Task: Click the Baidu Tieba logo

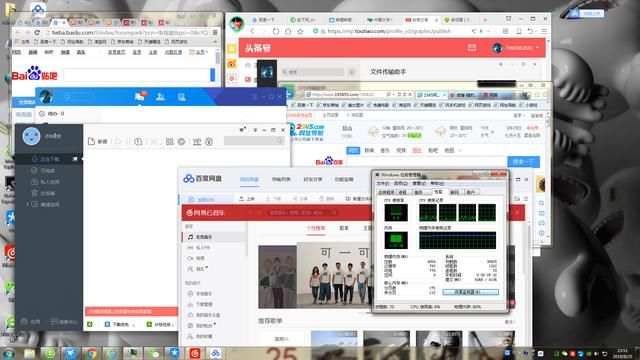Action: 35,73
